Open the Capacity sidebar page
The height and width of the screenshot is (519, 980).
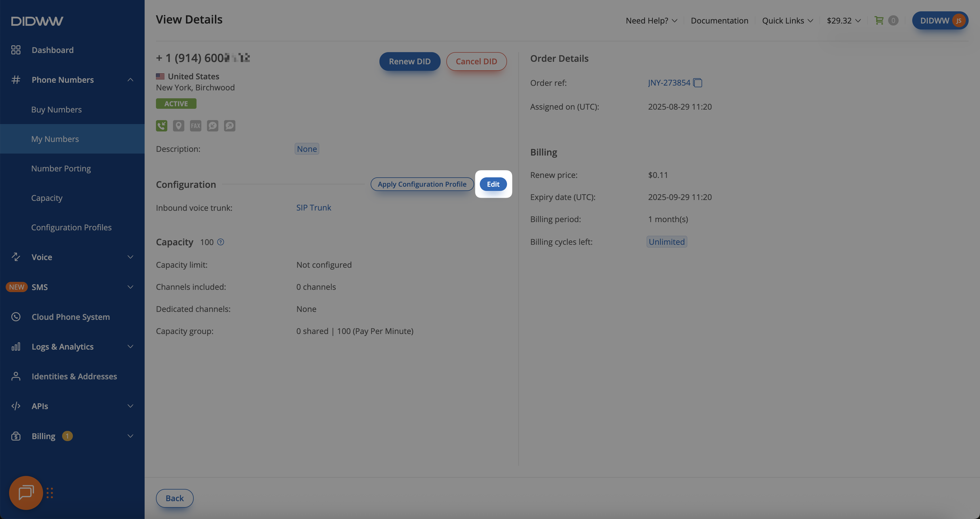(x=47, y=198)
